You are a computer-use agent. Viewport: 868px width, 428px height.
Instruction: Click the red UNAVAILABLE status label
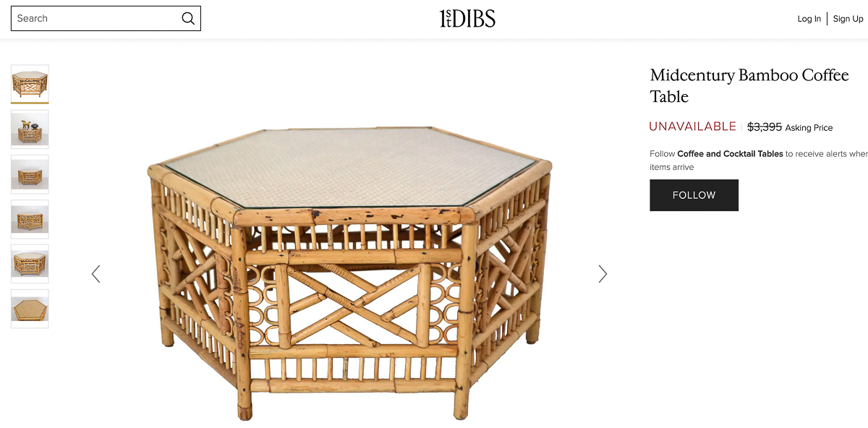click(692, 127)
